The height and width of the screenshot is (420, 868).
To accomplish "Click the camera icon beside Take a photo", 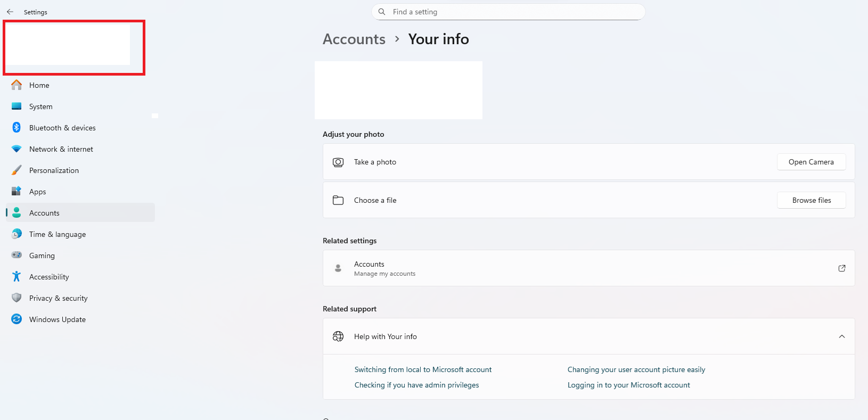I will (x=338, y=162).
